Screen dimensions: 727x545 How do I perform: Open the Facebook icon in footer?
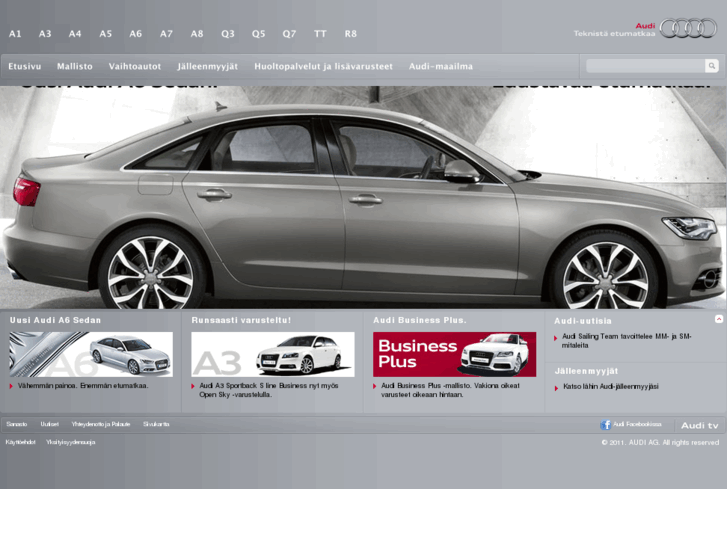pyautogui.click(x=605, y=424)
